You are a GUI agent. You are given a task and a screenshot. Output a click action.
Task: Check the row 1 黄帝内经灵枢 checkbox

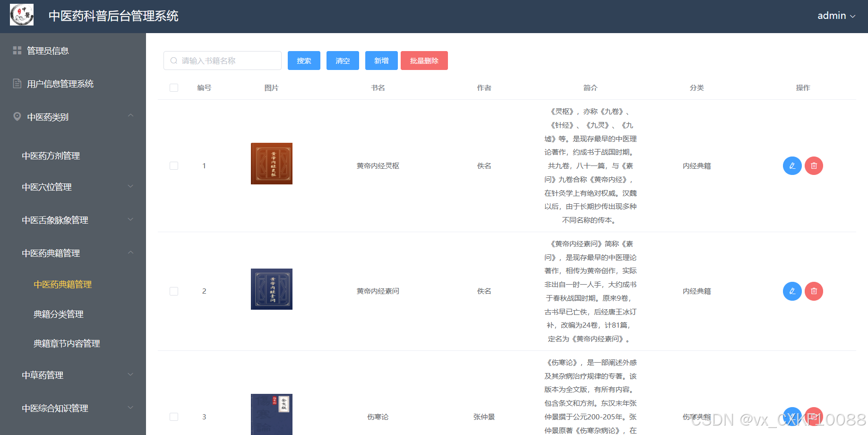pos(174,166)
